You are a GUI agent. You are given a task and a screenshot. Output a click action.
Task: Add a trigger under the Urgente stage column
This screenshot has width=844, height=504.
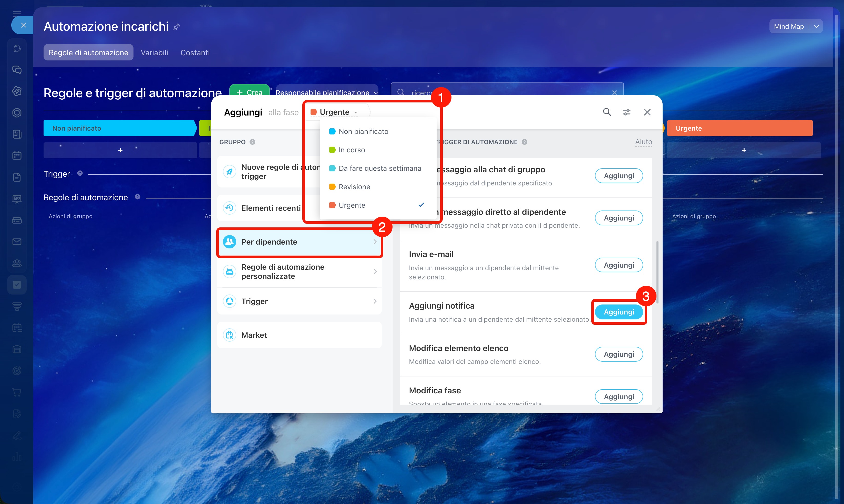tap(744, 150)
